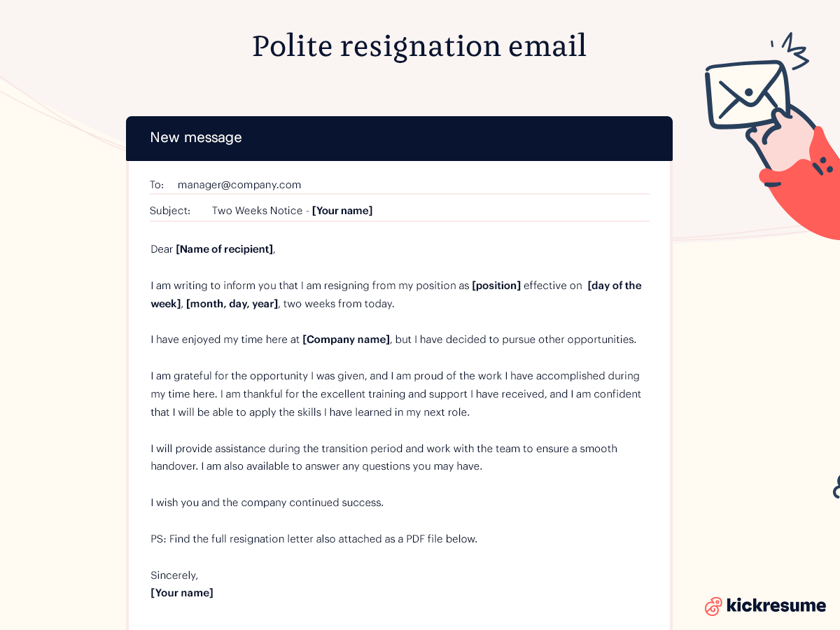This screenshot has width=840, height=630.
Task: Click the "Two Weeks Notice" subject text
Action: pos(257,211)
